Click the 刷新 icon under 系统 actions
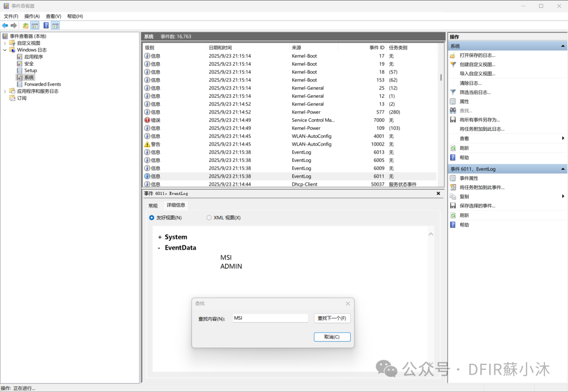The width and height of the screenshot is (568, 392). [453, 148]
